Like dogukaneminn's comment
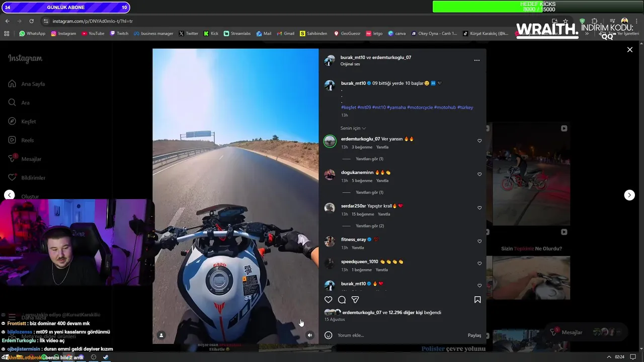Image resolution: width=644 pixels, height=362 pixels. pos(479,174)
